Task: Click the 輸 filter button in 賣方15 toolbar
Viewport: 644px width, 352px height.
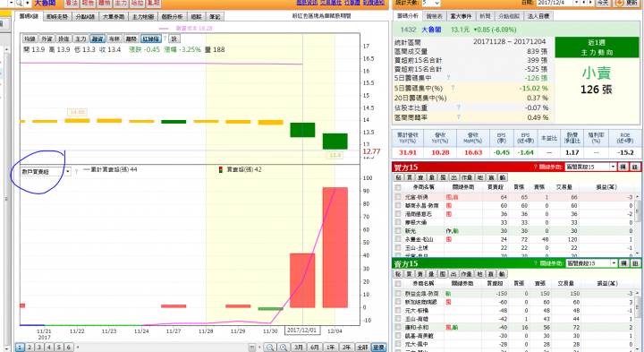Action: click(x=502, y=274)
